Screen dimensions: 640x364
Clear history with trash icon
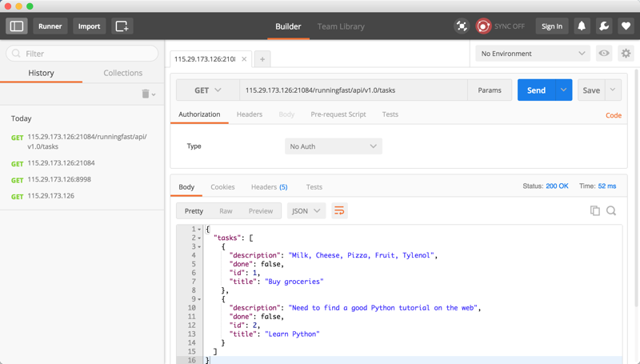point(147,94)
